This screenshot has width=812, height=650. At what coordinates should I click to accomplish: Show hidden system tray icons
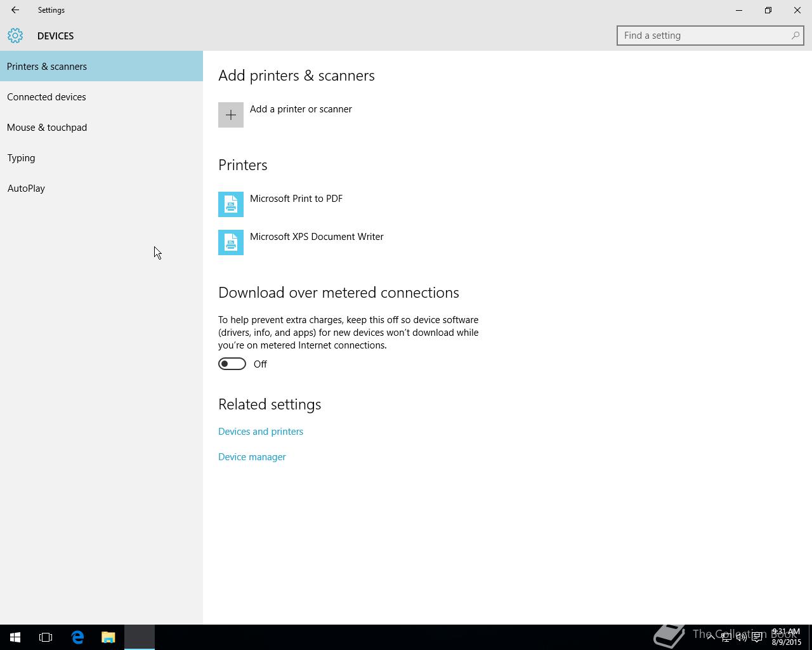[x=711, y=637]
